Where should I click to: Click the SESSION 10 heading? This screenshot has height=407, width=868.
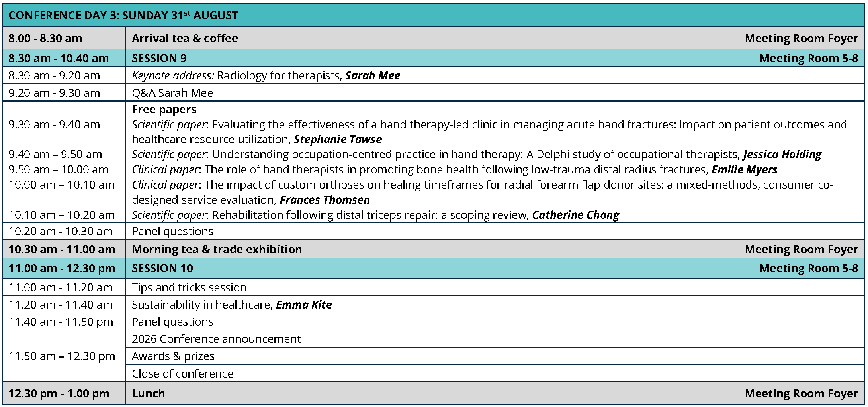click(162, 268)
